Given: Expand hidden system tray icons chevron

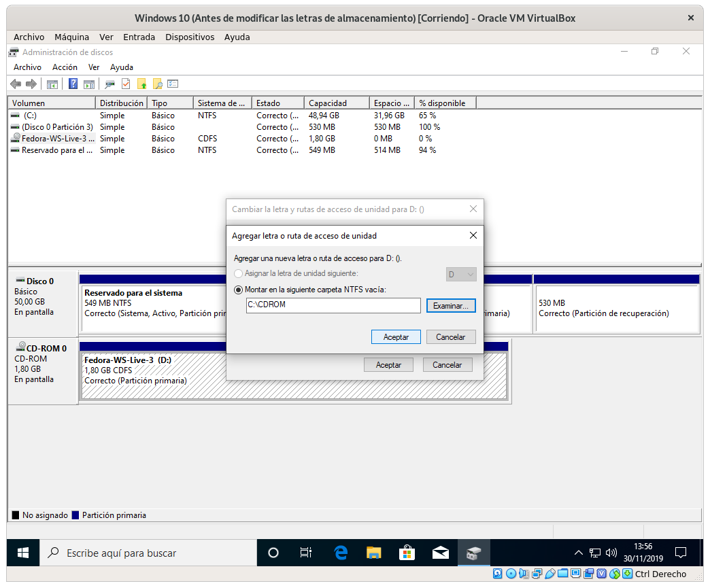Looking at the screenshot, I should [x=579, y=553].
